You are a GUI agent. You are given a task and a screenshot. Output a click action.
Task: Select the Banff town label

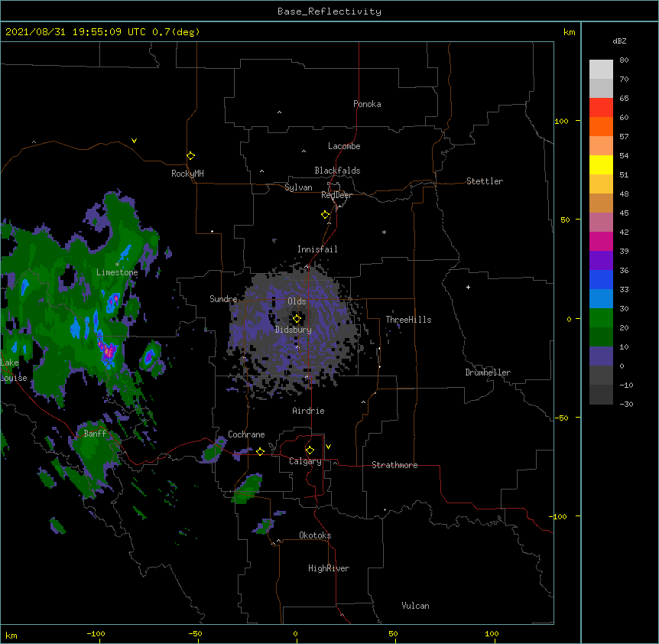coord(95,434)
